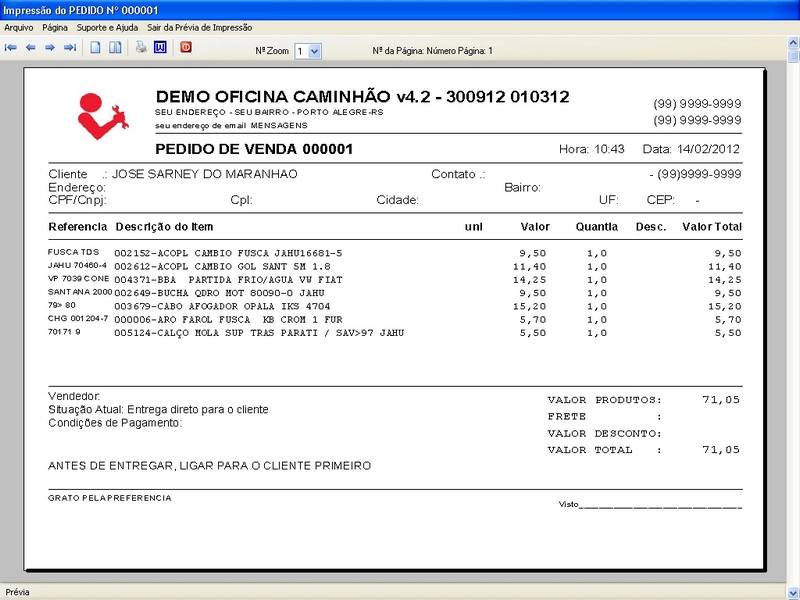Open the Página menu
This screenshot has height=600, width=800.
tap(56, 28)
